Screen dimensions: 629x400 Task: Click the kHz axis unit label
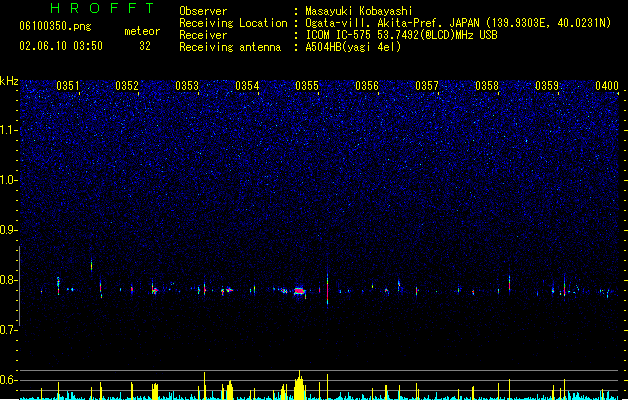coord(9,81)
